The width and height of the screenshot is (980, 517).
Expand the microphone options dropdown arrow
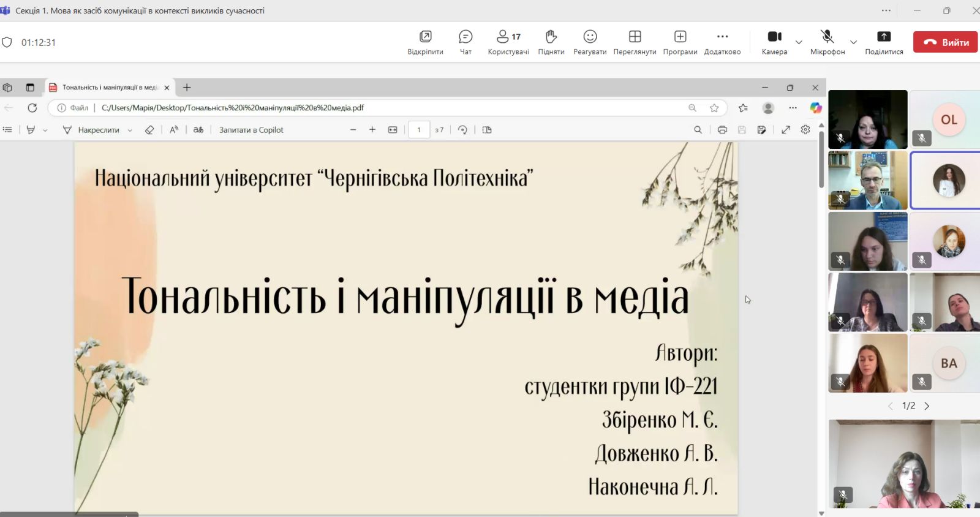tap(853, 42)
